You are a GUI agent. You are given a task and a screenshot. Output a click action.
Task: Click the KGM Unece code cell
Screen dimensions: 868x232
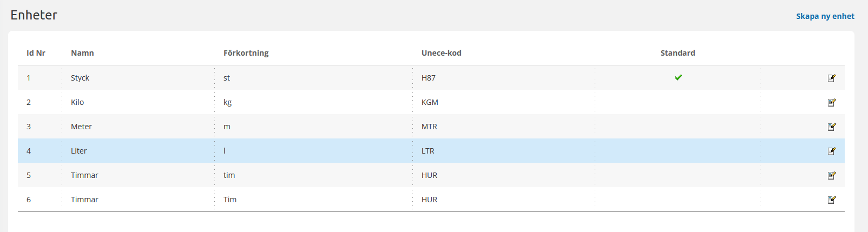point(430,102)
